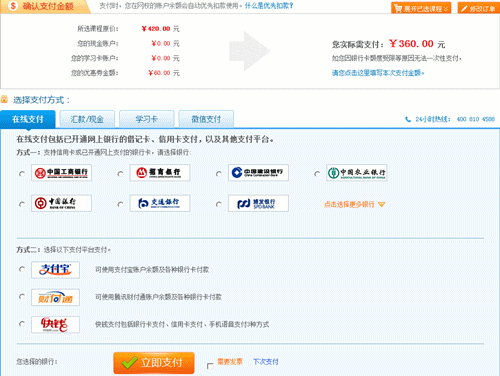Expand the 展开已选课程 selected courses panel
500x376 pixels.
coord(421,8)
